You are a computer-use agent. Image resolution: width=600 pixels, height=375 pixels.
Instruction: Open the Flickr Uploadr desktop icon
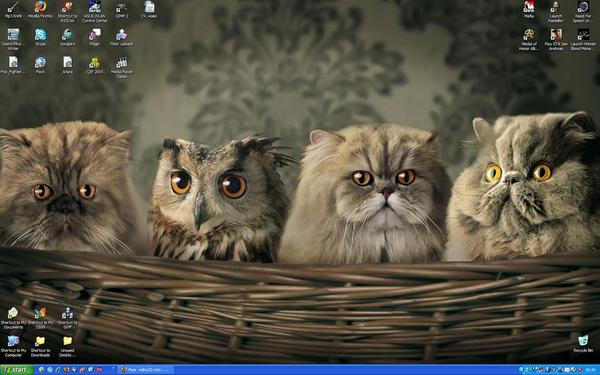pos(122,37)
